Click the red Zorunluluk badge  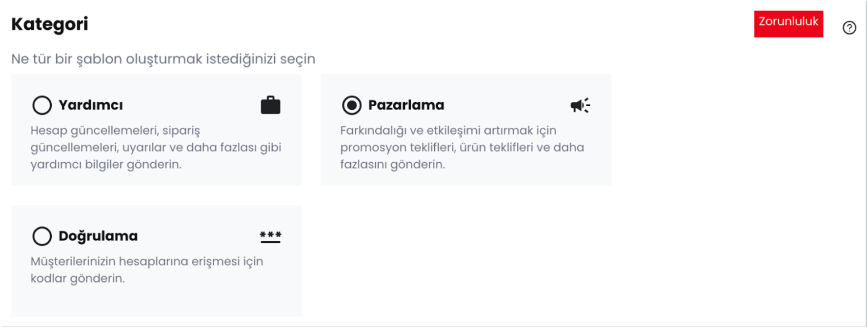point(788,24)
